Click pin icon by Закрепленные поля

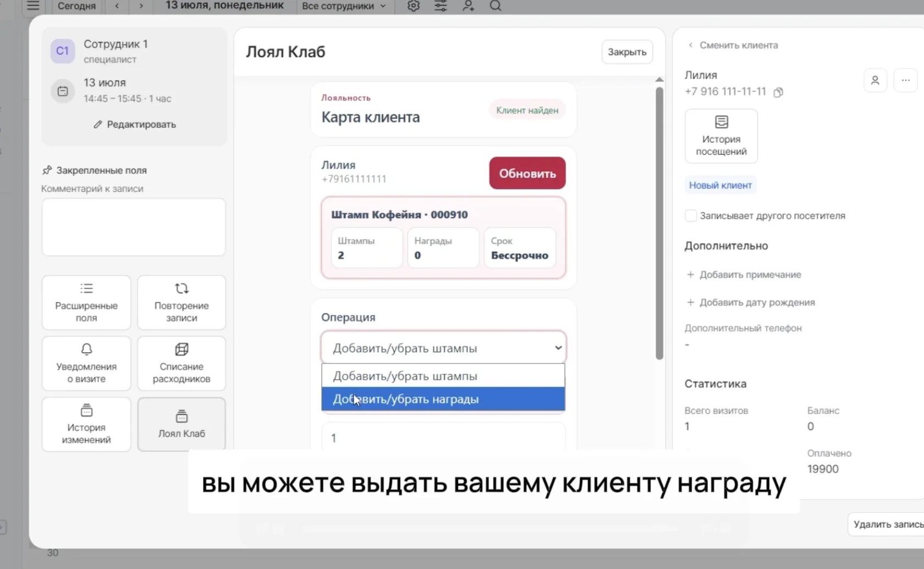[47, 170]
